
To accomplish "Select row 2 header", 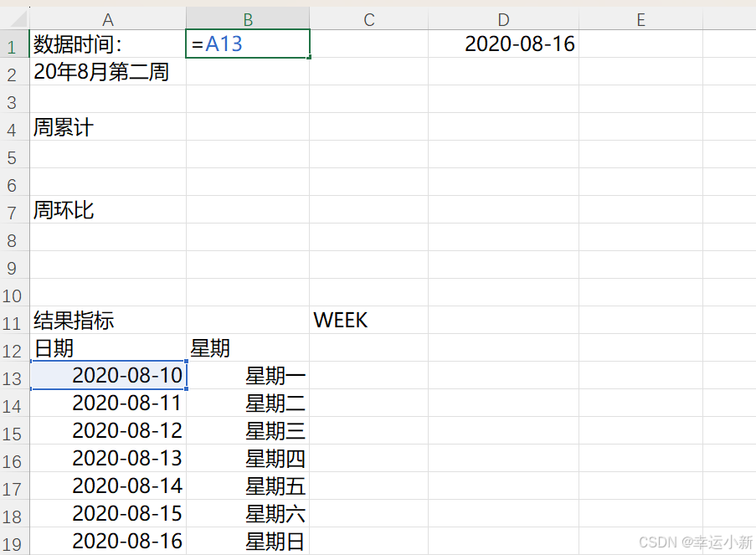I will point(14,72).
